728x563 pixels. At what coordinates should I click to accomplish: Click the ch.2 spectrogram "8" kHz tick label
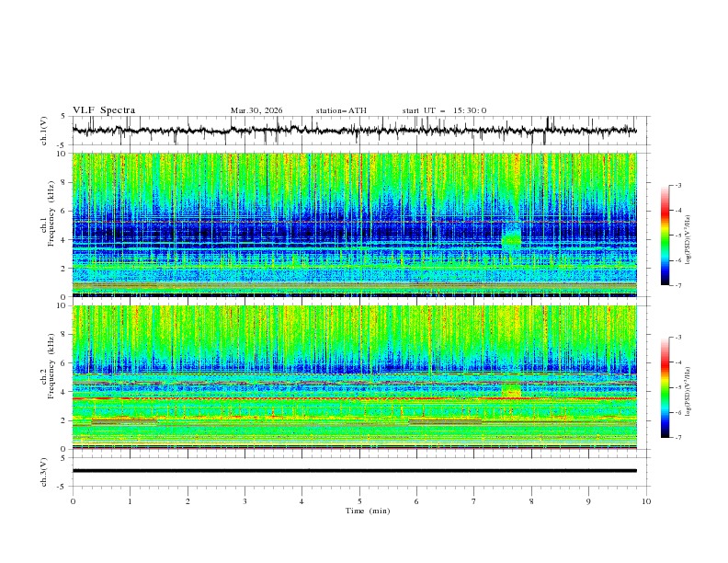click(x=64, y=335)
